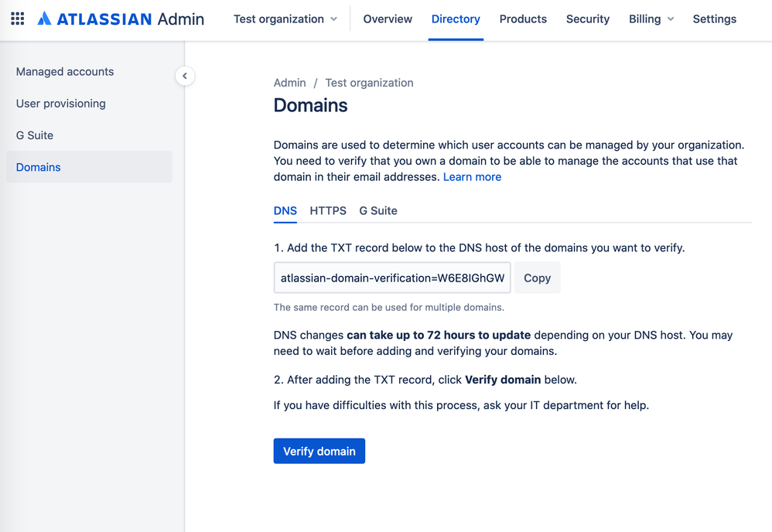This screenshot has height=532, width=772.
Task: Collapse the sidebar with the chevron button
Action: (185, 76)
